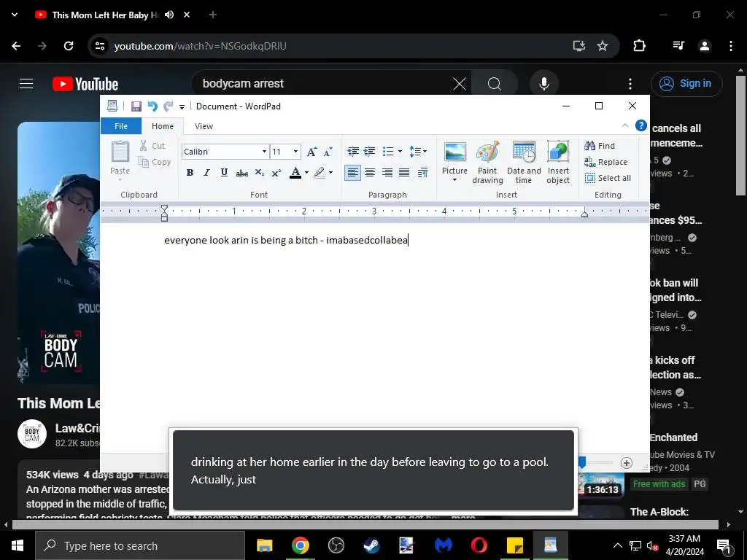747x560 pixels.
Task: Undo last action in WordPad
Action: click(152, 106)
